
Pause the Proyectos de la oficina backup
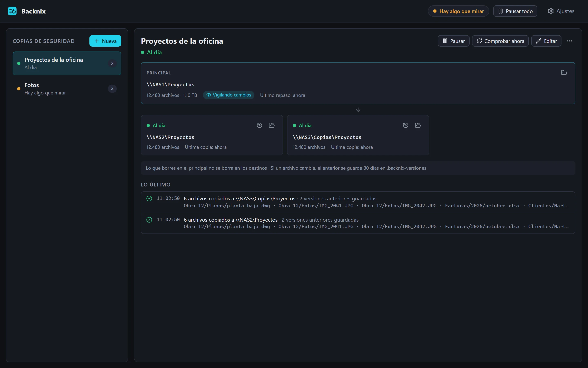[453, 41]
